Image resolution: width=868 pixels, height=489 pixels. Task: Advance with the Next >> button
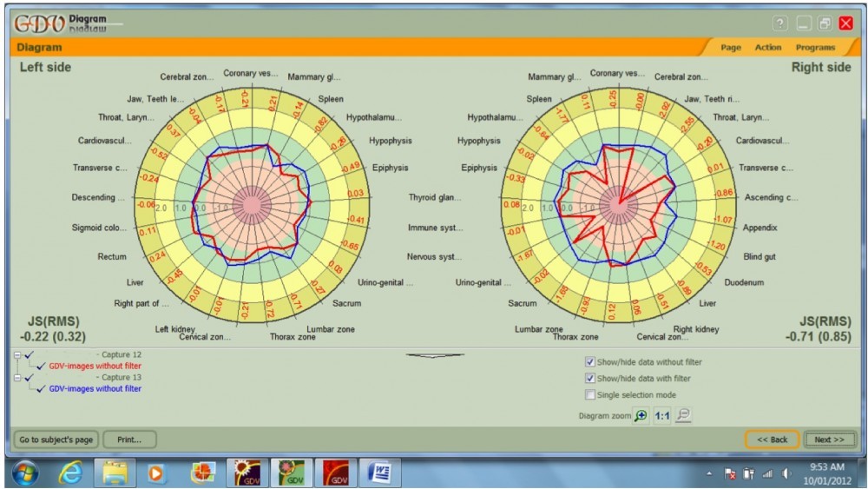coord(829,439)
